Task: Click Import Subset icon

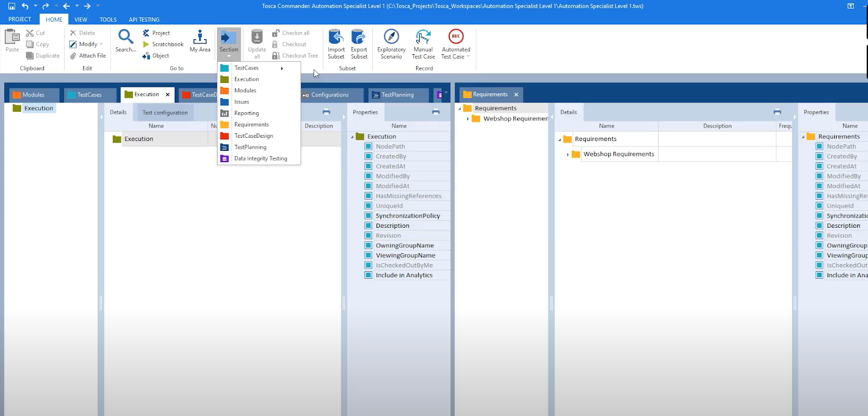Action: tap(336, 37)
